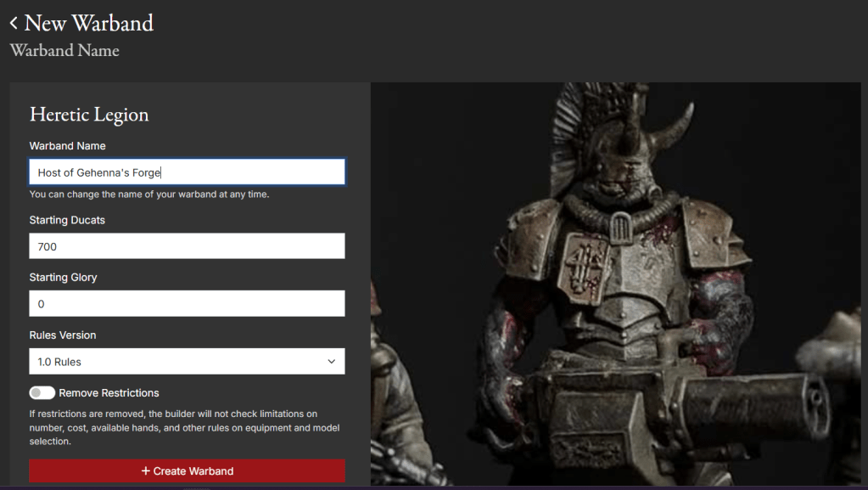Click the back chevron beside New Warband
Viewport: 868px width, 490px height.
tap(14, 24)
